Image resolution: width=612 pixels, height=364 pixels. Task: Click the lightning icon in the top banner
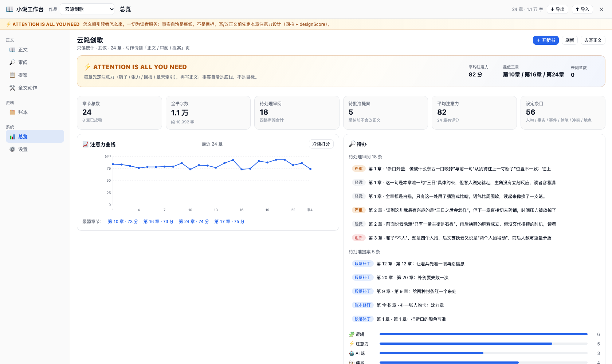pyautogui.click(x=8, y=24)
